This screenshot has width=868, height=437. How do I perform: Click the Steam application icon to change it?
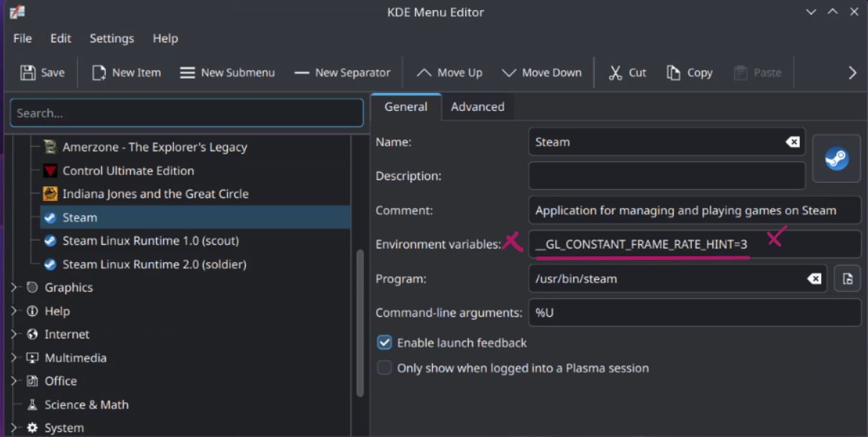coord(836,158)
